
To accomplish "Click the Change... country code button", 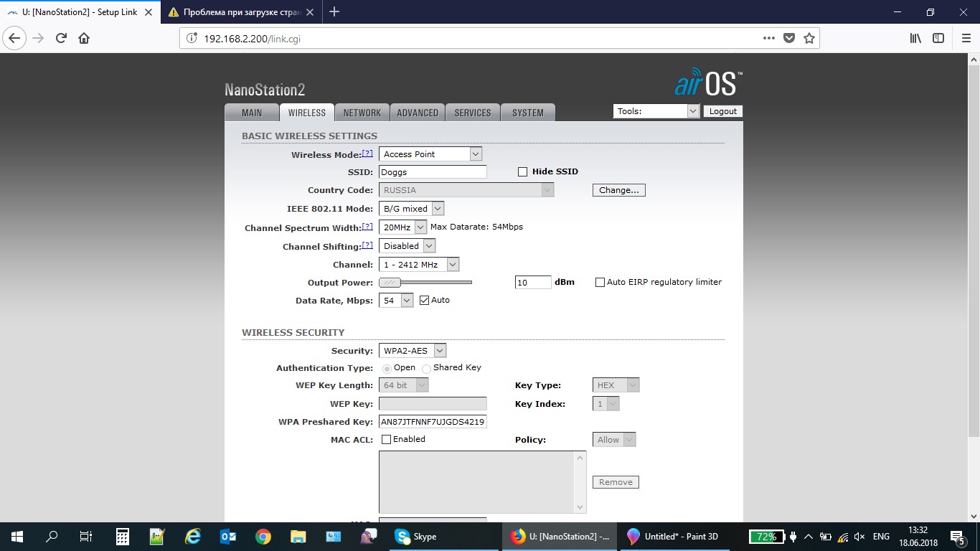I will pyautogui.click(x=619, y=190).
